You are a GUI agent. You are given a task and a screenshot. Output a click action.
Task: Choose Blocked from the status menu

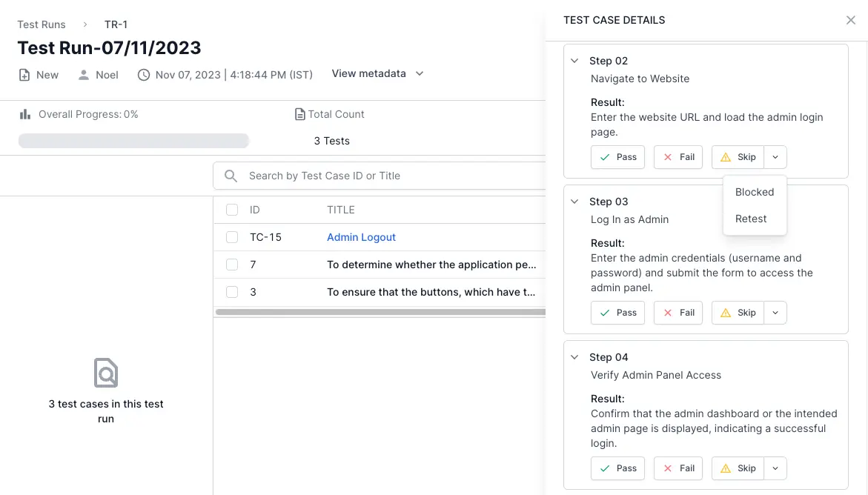(755, 192)
